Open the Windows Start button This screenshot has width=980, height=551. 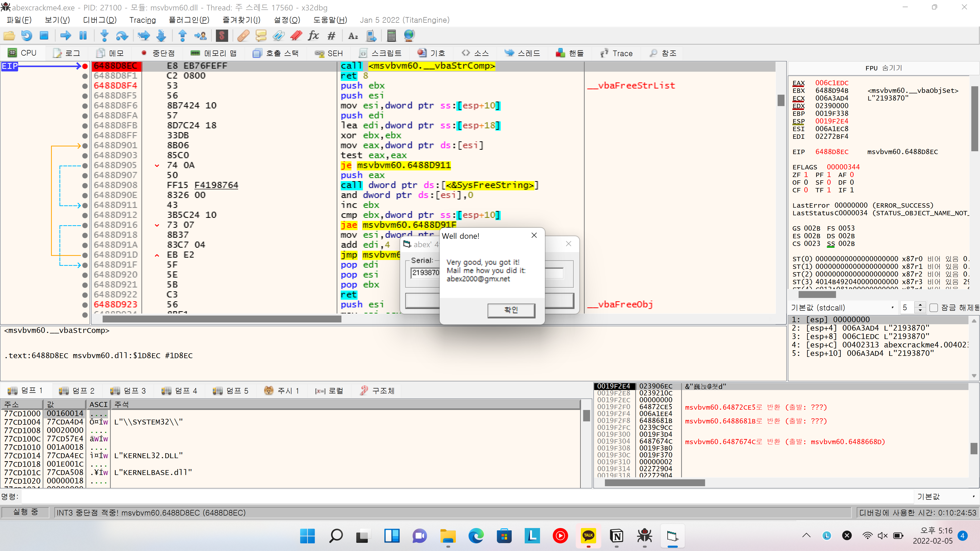pos(307,536)
